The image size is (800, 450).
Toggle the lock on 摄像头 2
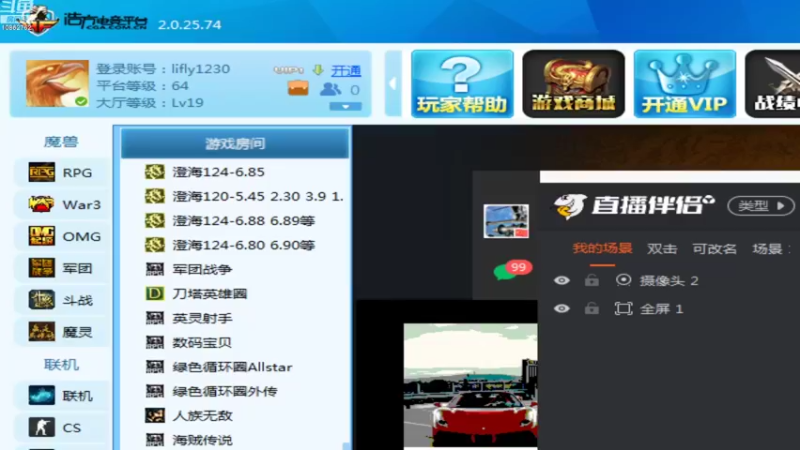(x=592, y=280)
